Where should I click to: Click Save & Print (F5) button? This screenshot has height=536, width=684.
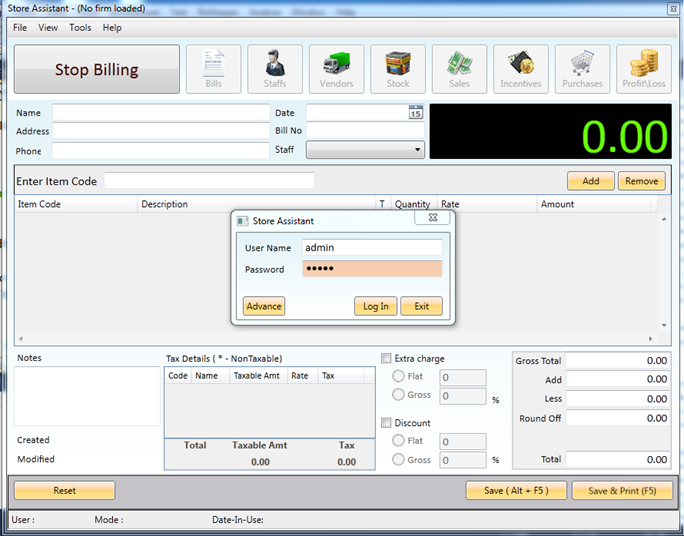[622, 490]
